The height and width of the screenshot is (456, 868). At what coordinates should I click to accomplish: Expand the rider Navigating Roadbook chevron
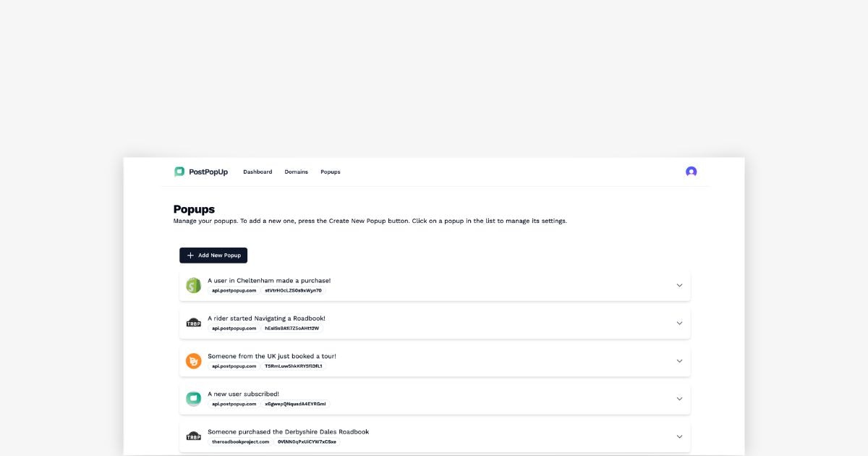click(x=679, y=323)
